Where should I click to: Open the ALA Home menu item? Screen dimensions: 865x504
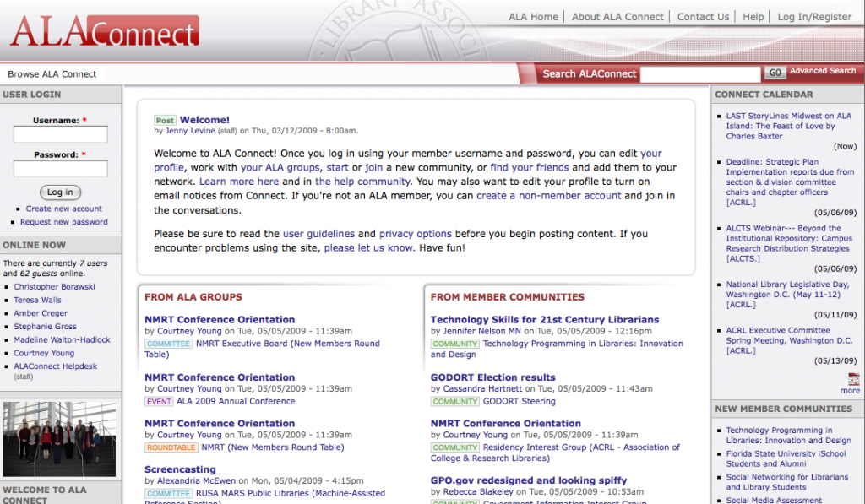pos(533,17)
